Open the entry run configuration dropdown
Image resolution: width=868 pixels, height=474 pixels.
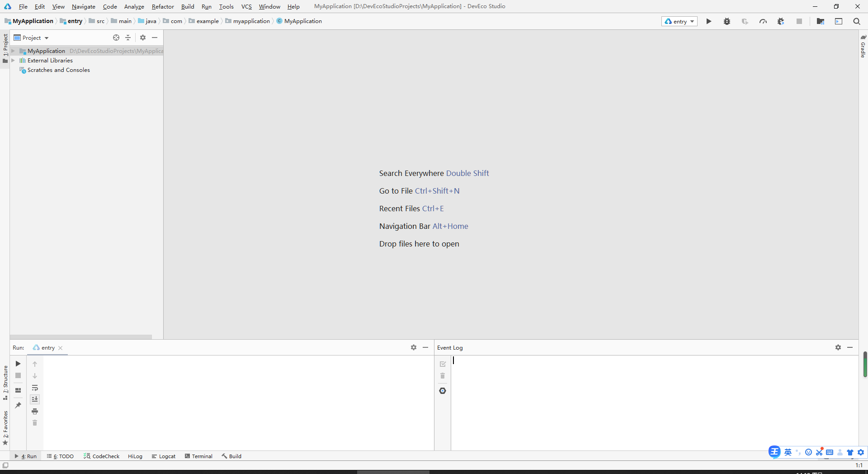click(x=679, y=21)
